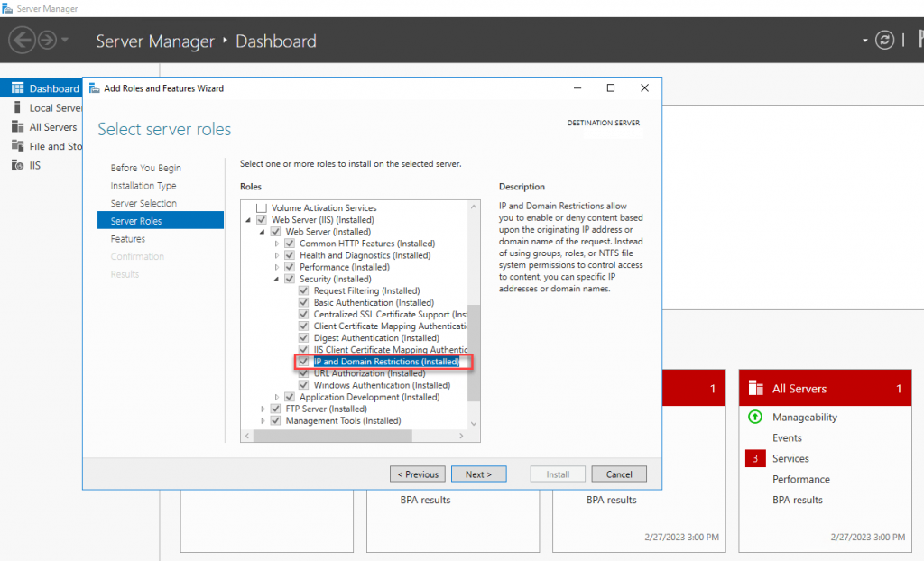Open File and Storage Services page
The image size is (924, 561).
(50, 145)
